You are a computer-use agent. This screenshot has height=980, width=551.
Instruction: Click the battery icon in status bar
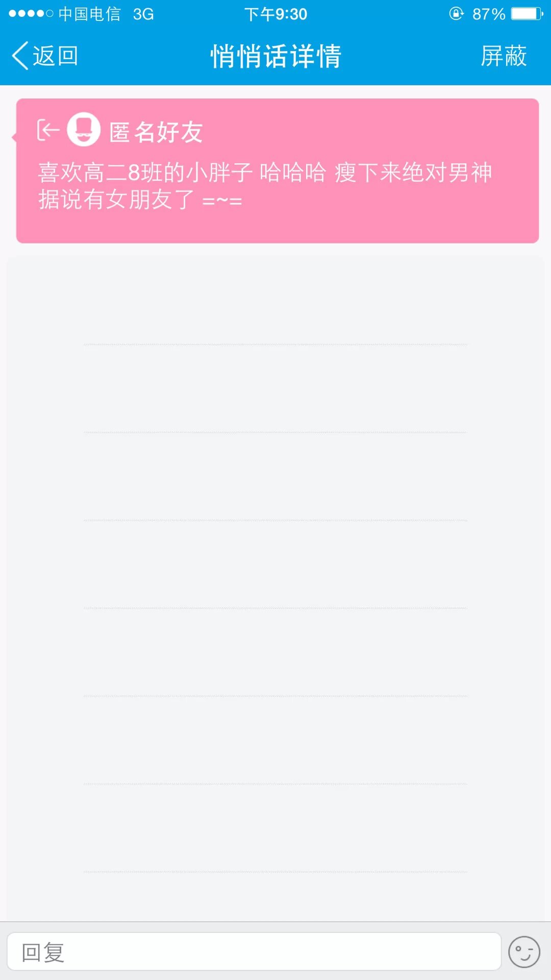point(528,14)
